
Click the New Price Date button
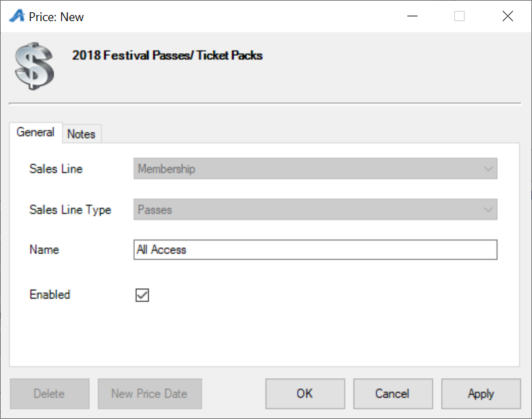(150, 394)
